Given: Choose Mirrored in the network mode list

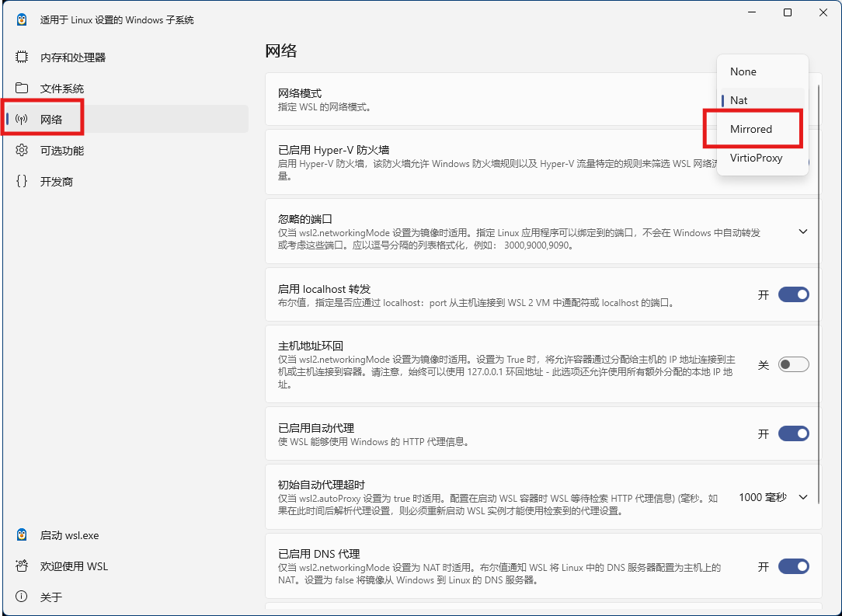Looking at the screenshot, I should click(x=762, y=130).
